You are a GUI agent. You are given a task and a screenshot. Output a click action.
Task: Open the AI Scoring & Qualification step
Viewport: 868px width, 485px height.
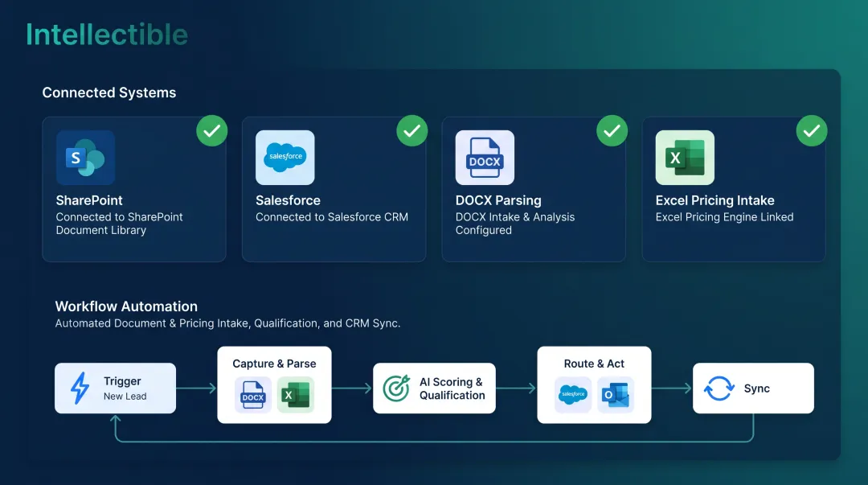click(x=435, y=388)
